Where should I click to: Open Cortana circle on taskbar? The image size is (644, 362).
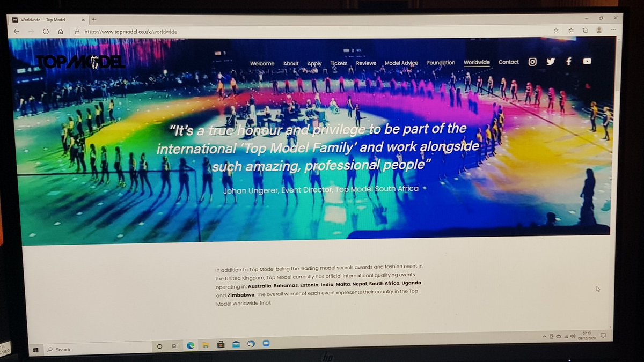(159, 347)
